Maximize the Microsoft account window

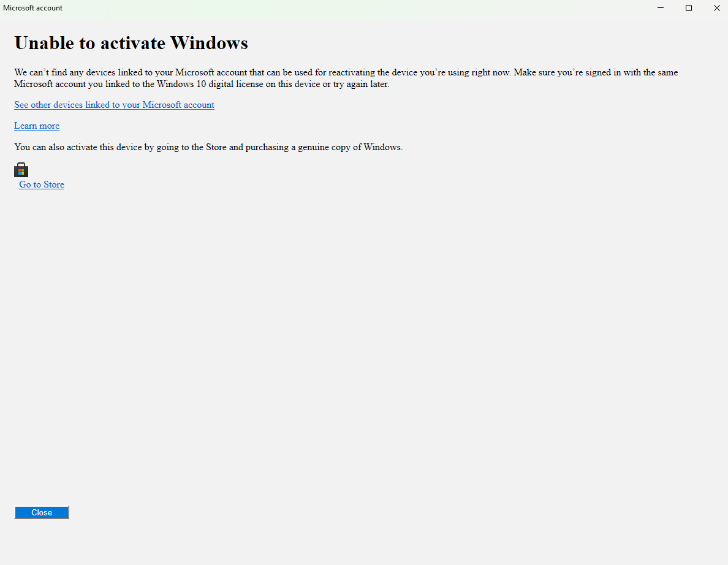click(x=688, y=8)
